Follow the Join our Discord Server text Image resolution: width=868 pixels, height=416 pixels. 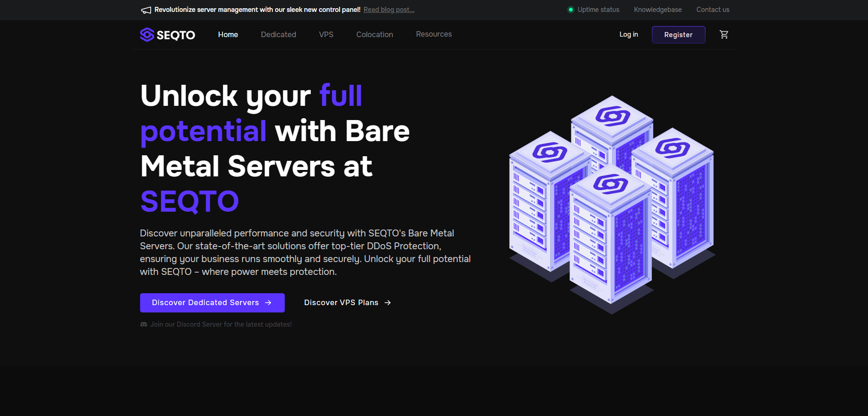click(221, 324)
